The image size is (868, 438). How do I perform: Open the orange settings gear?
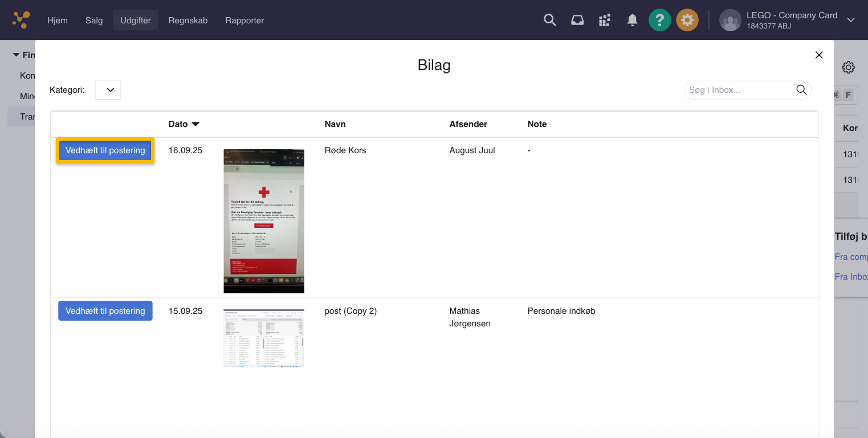(687, 20)
